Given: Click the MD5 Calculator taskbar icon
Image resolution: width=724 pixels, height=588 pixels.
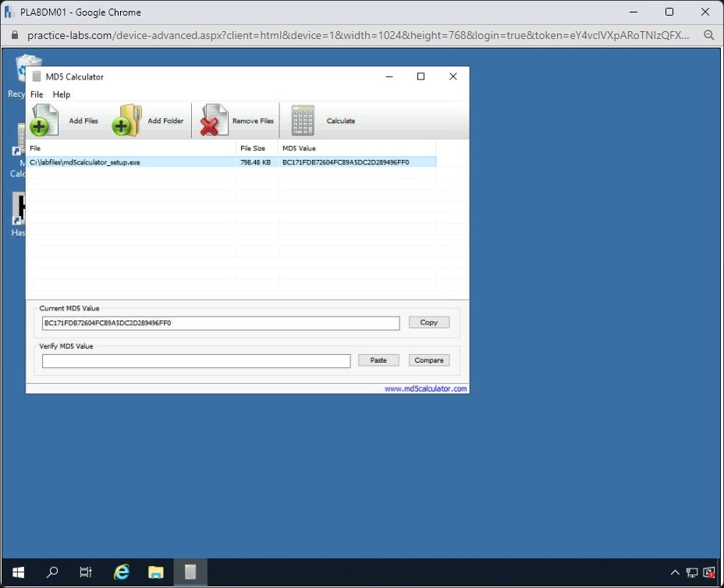Looking at the screenshot, I should click(x=190, y=572).
